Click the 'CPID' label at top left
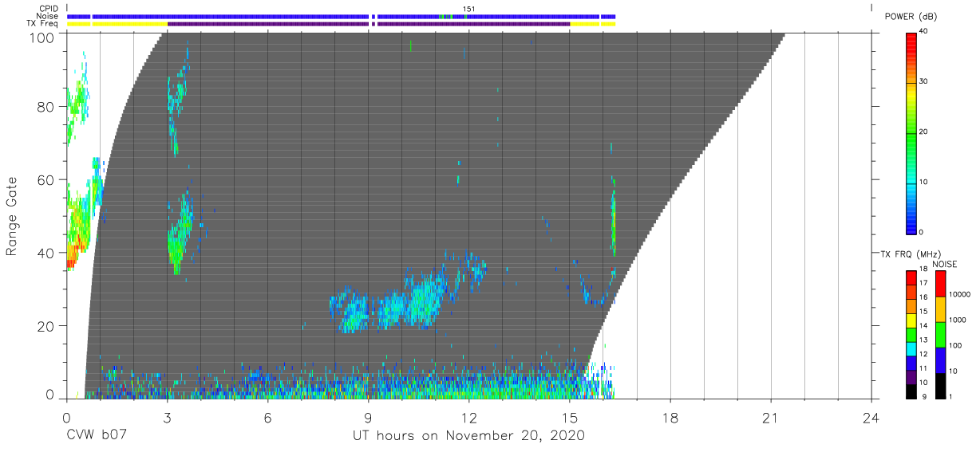 click(48, 9)
